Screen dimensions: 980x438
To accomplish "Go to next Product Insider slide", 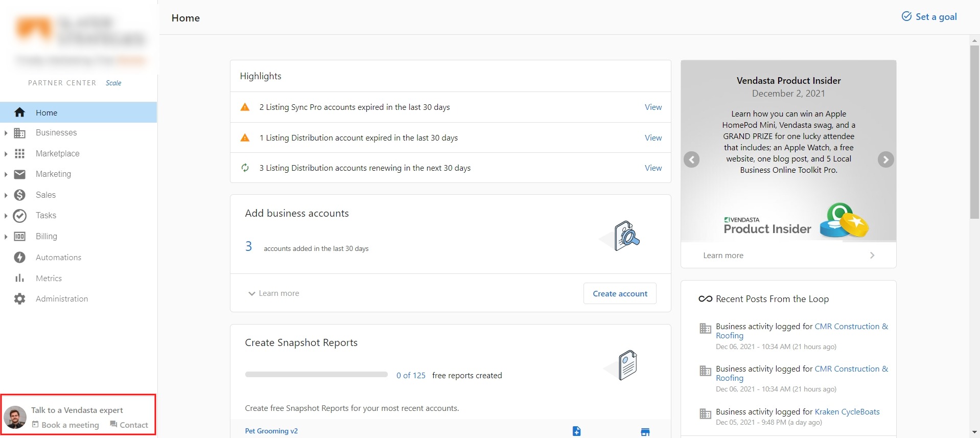I will 886,160.
